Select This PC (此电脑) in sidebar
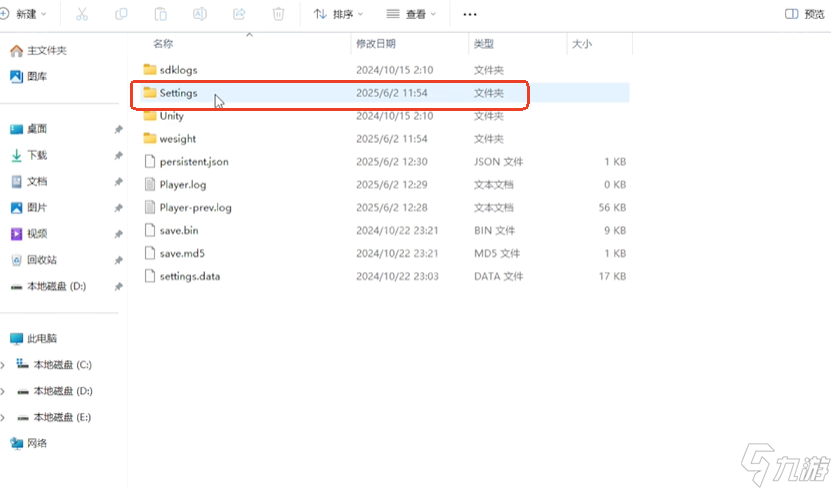This screenshot has width=831, height=488. point(33,338)
